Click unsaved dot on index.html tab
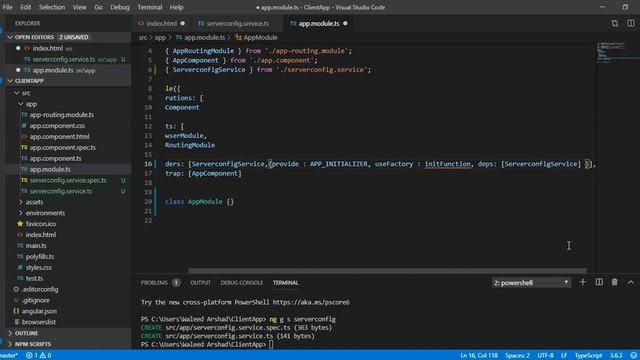Image resolution: width=640 pixels, height=360 pixels. [x=182, y=23]
